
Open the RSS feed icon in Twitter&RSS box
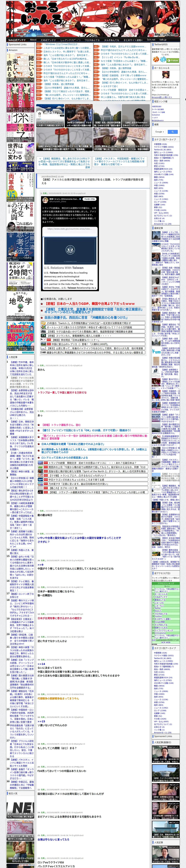(156, 60)
